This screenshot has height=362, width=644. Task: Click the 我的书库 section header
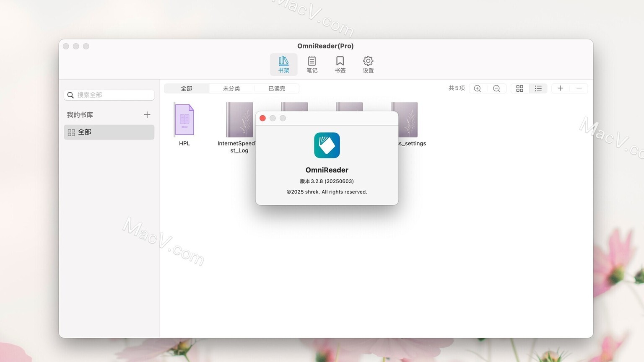click(x=80, y=115)
